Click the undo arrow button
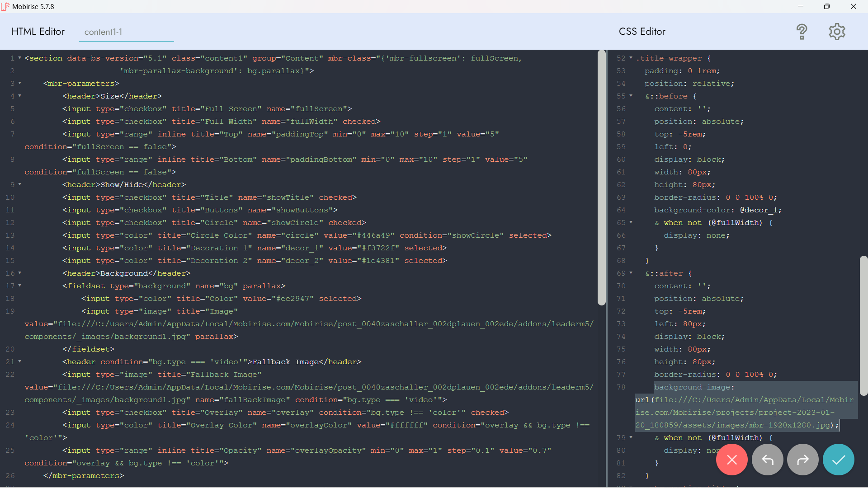This screenshot has width=868, height=488. 767,460
